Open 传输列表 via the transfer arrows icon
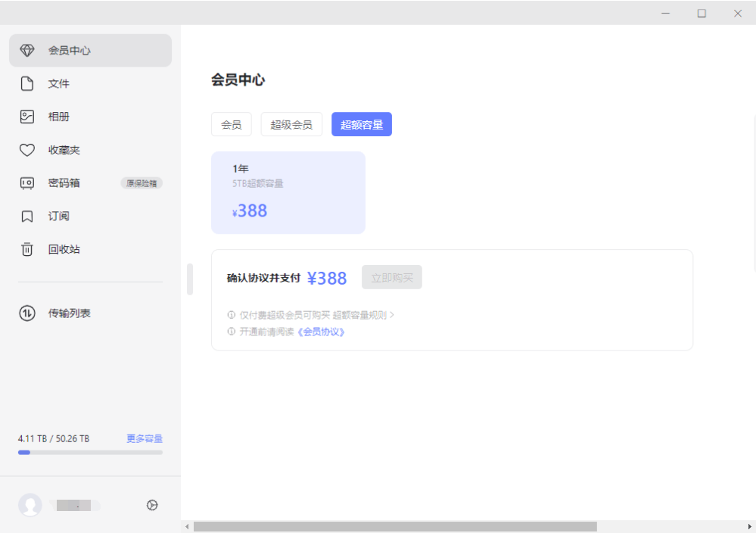 pos(28,313)
